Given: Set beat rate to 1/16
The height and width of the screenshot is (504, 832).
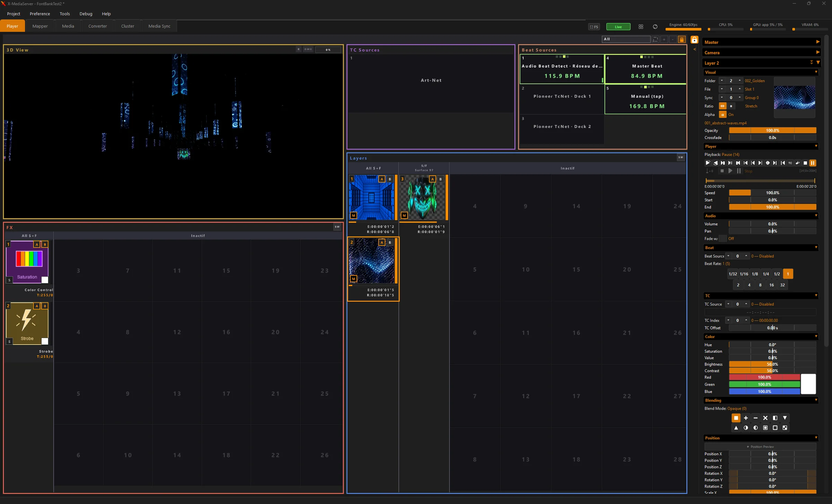Looking at the screenshot, I should point(744,274).
